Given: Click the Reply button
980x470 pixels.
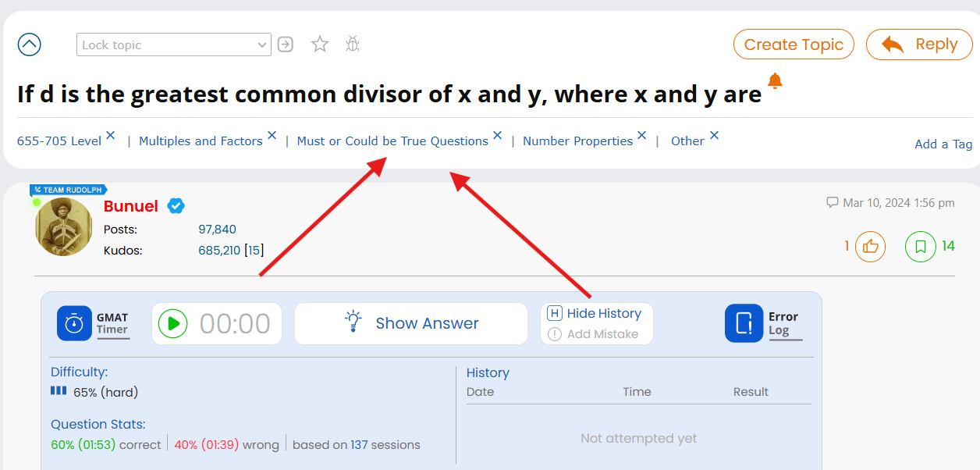Looking at the screenshot, I should coord(919,45).
